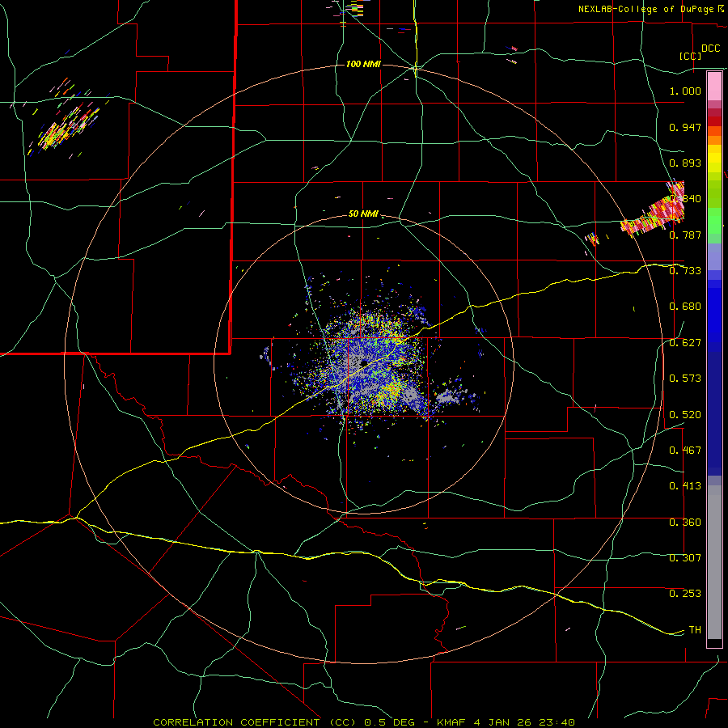Image resolution: width=728 pixels, height=728 pixels.
Task: Select the 0.307 legend value
Action: pyautogui.click(x=685, y=558)
